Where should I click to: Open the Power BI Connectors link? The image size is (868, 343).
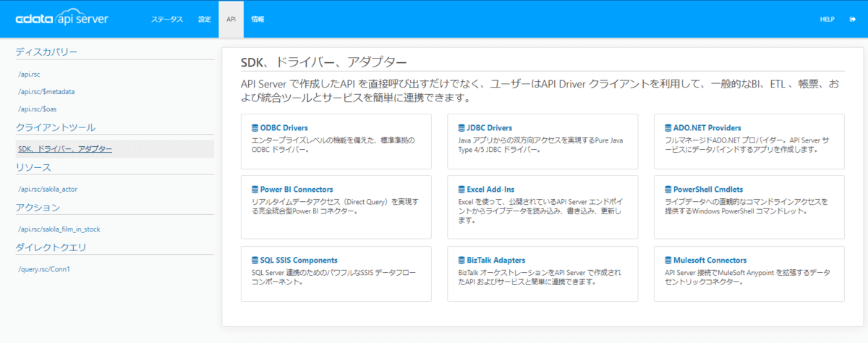[x=297, y=190]
